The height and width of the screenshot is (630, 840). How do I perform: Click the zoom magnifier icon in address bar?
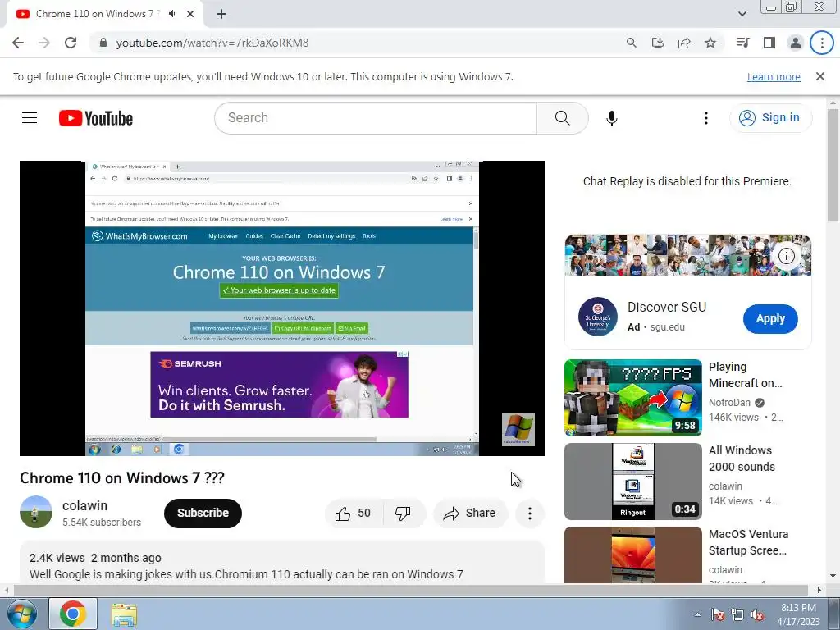[632, 43]
